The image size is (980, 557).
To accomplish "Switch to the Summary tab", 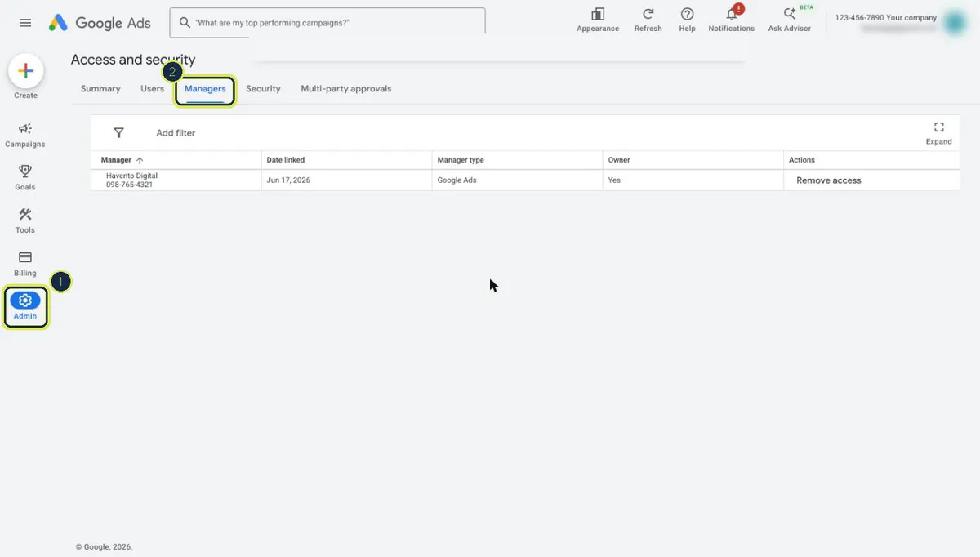I will point(100,89).
